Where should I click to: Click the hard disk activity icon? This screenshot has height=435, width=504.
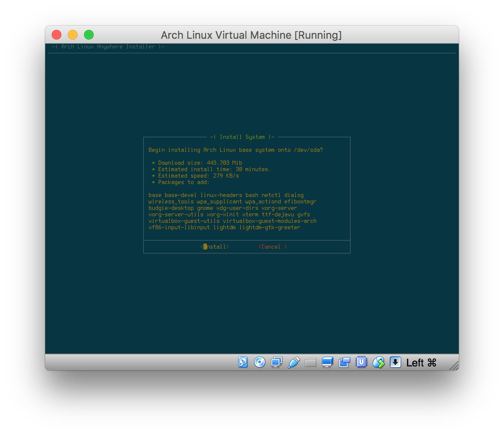pyautogui.click(x=243, y=362)
